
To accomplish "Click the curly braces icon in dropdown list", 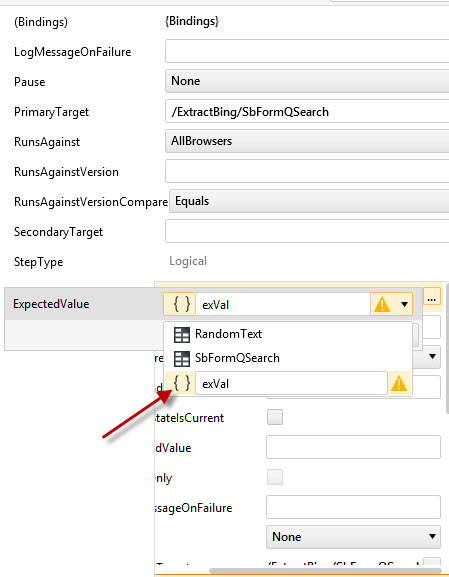I will coord(182,383).
